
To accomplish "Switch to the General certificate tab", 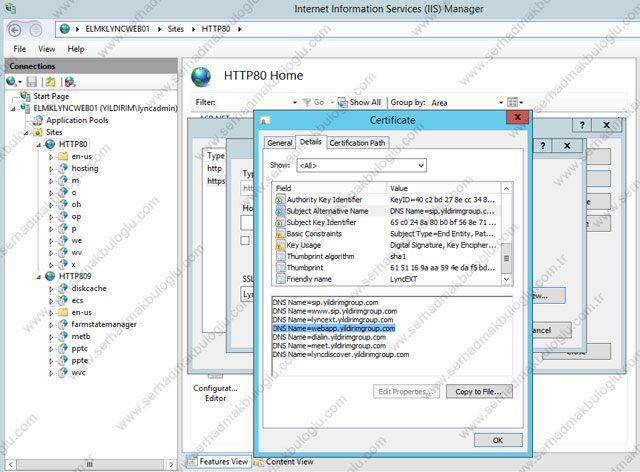I will tap(280, 143).
